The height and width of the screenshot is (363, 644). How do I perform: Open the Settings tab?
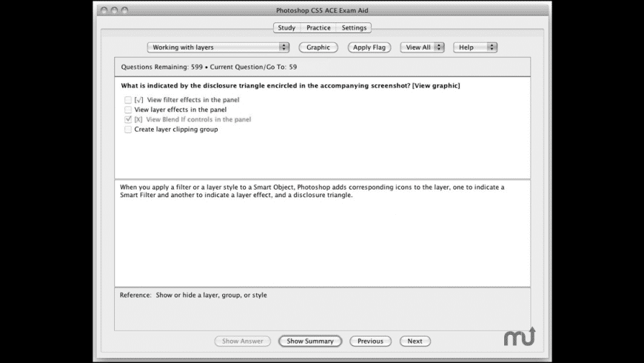[x=354, y=27]
